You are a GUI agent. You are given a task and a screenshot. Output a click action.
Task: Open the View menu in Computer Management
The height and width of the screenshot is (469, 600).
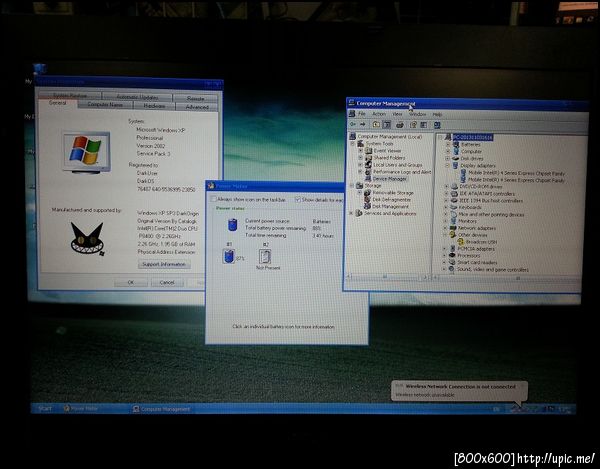[x=397, y=114]
